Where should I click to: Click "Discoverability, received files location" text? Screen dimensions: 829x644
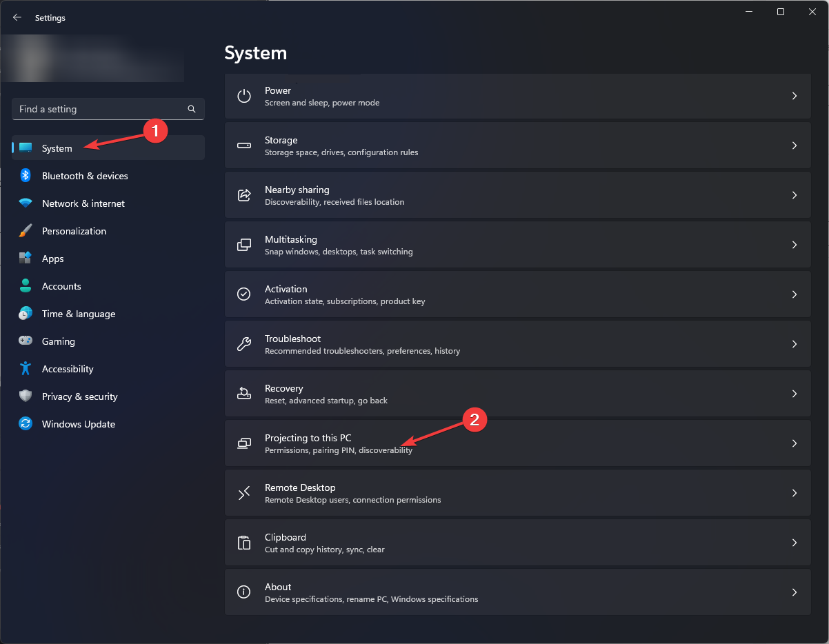(334, 202)
